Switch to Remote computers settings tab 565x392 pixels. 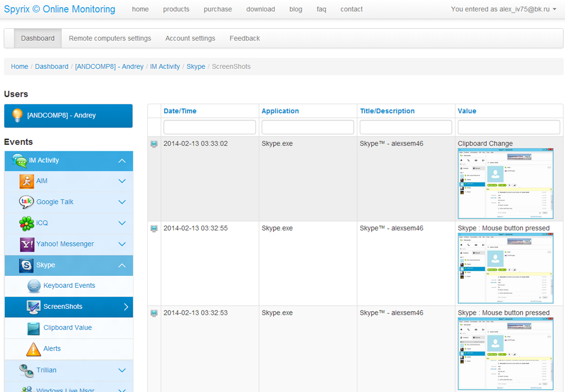pyautogui.click(x=110, y=38)
